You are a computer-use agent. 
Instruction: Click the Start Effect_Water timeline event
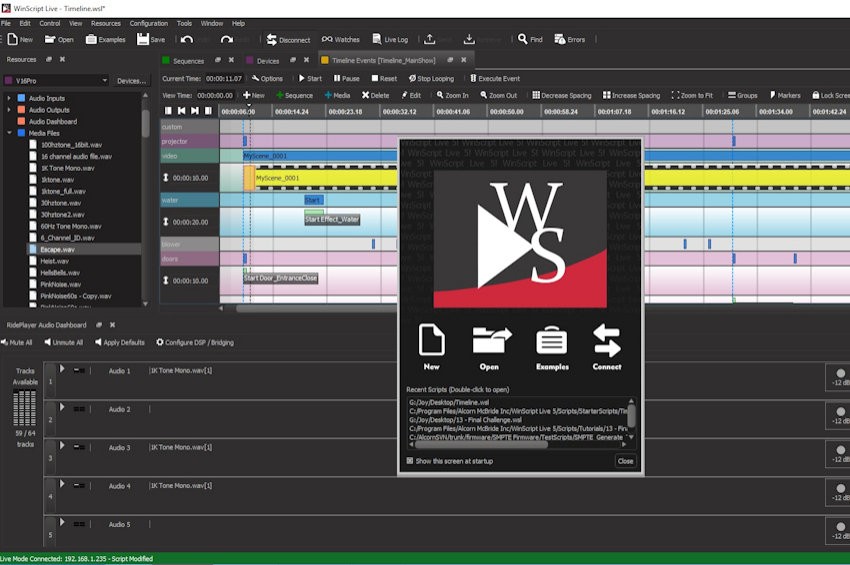pos(332,219)
